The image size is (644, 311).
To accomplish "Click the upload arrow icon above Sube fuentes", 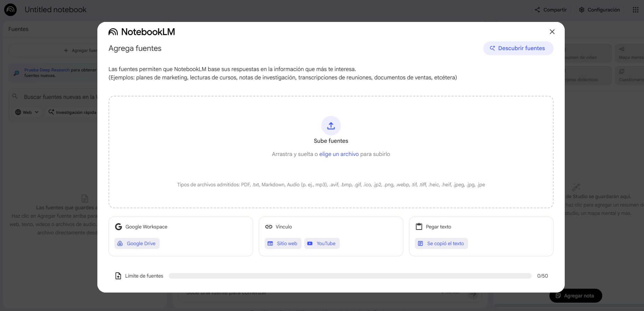I will click(331, 126).
